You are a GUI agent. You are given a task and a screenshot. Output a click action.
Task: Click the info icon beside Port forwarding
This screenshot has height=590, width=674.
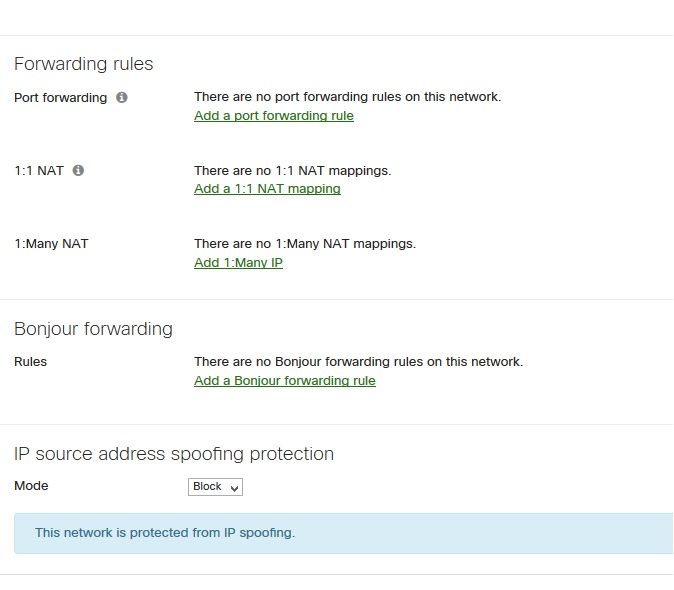[122, 98]
